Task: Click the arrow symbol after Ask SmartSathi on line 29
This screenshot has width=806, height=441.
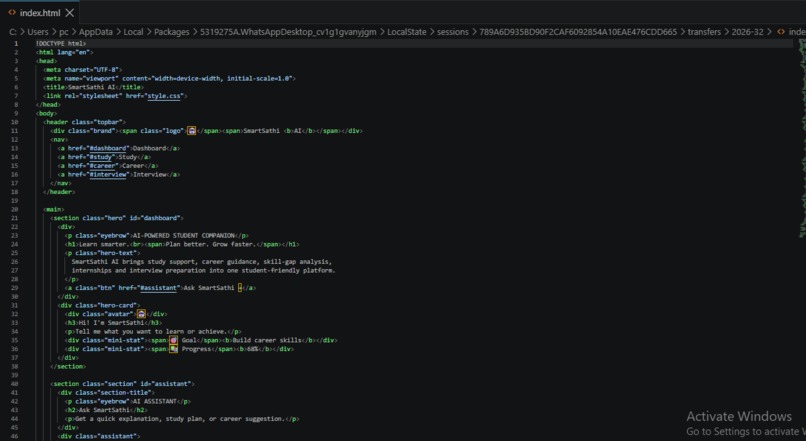Action: (240, 288)
